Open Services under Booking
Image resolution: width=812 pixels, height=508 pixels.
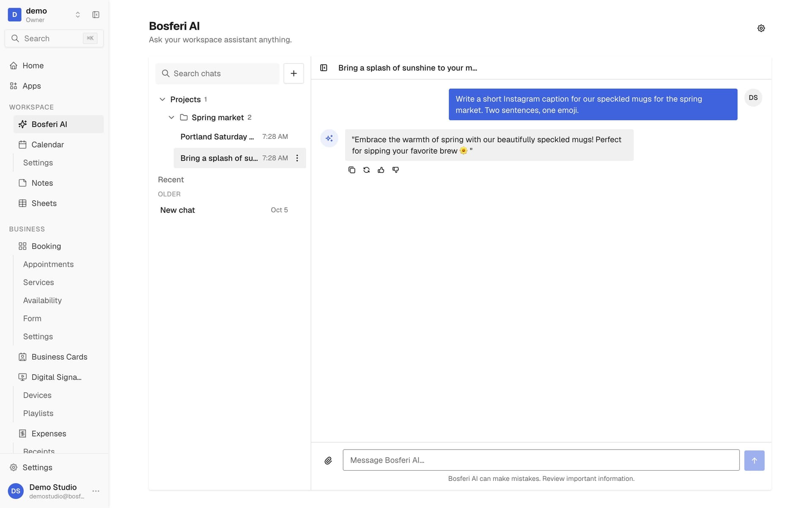coord(38,282)
